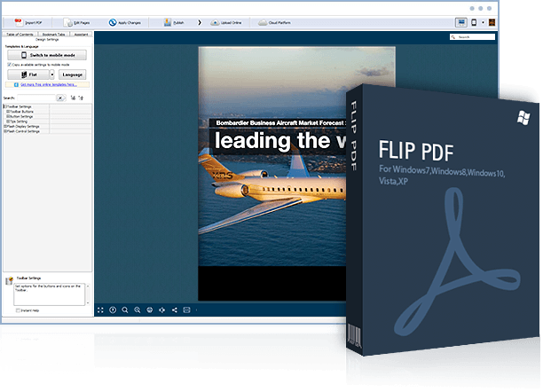
Task: Select the mobile phone preview icon
Action: click(474, 22)
